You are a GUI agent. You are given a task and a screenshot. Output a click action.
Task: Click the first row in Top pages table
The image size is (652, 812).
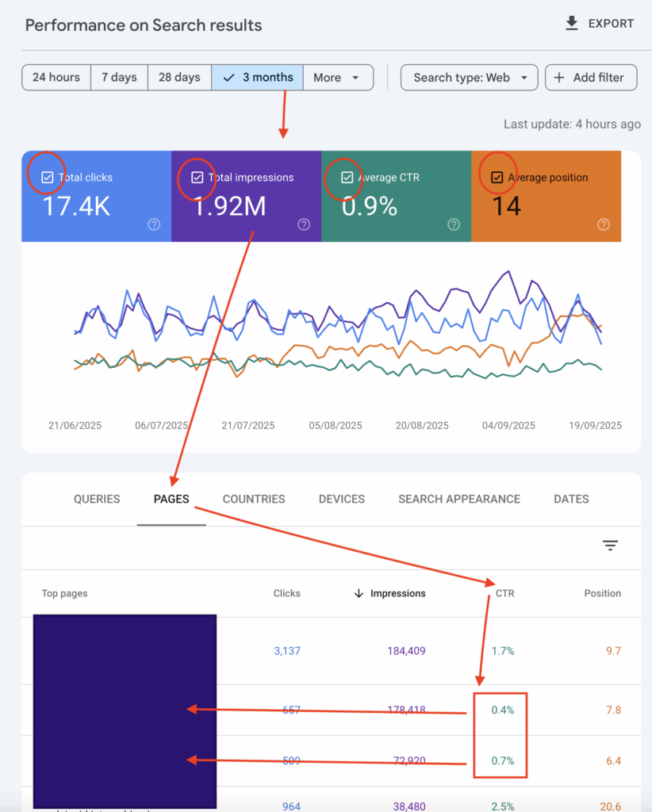coord(125,650)
